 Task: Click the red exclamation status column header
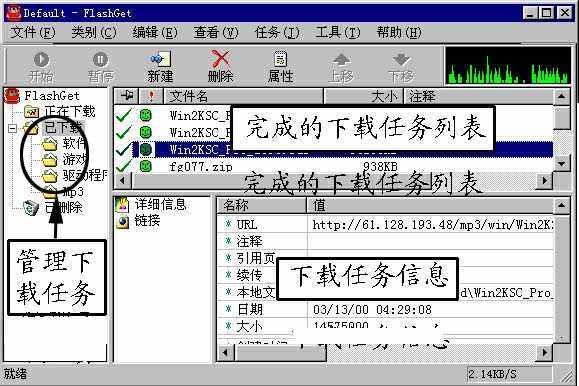151,96
